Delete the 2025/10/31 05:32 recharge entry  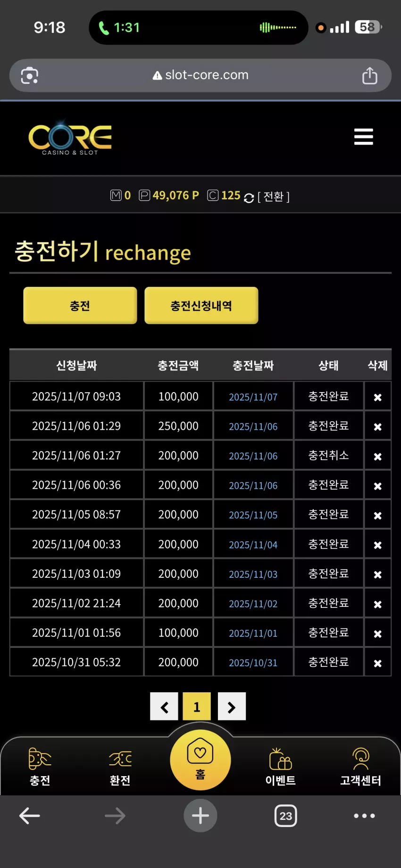(x=377, y=663)
